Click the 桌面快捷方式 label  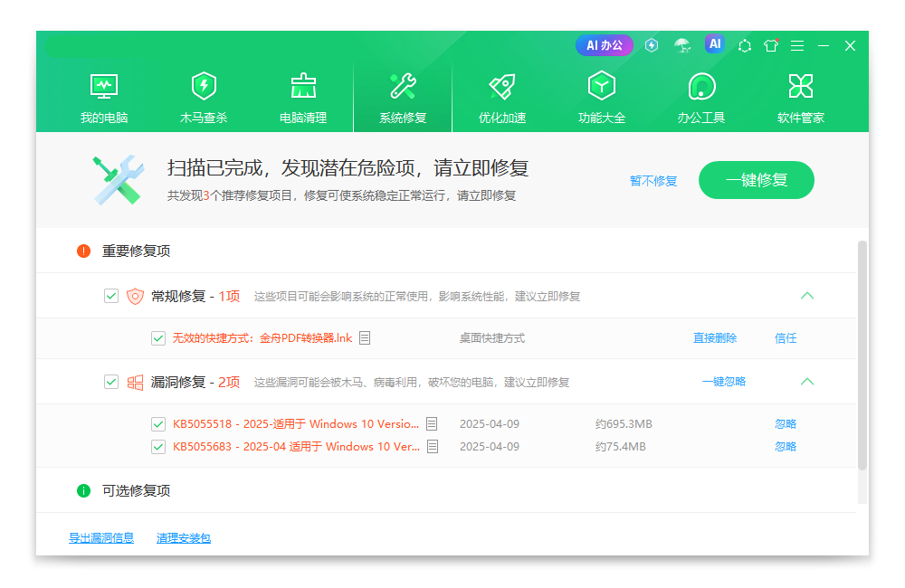(492, 338)
